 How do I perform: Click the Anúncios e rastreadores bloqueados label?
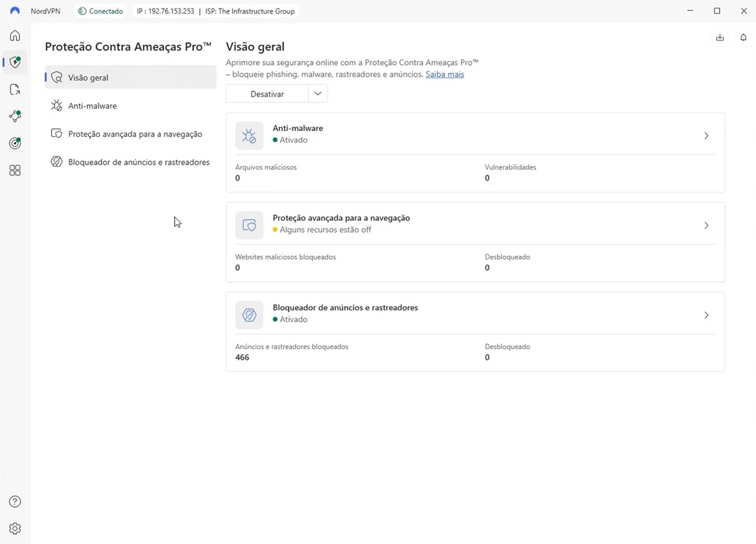[292, 347]
